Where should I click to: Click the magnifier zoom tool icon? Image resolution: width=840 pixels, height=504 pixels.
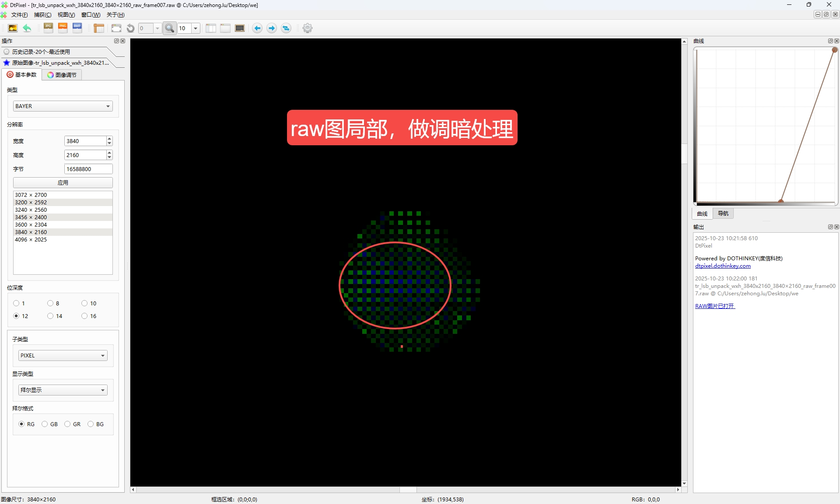pos(169,28)
